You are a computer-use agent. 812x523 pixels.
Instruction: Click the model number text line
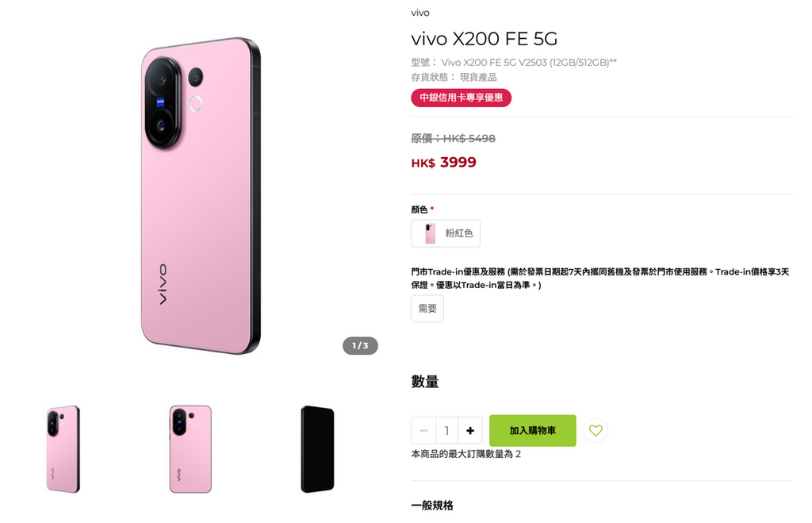tap(514, 63)
